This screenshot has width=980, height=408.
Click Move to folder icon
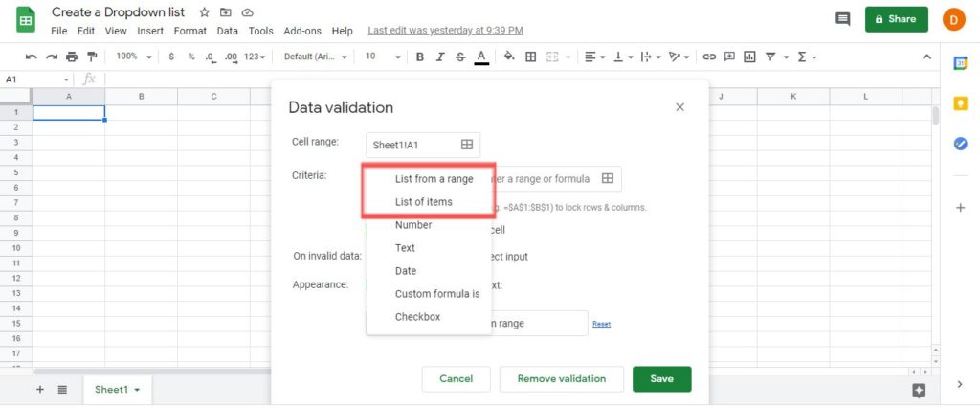pos(226,12)
